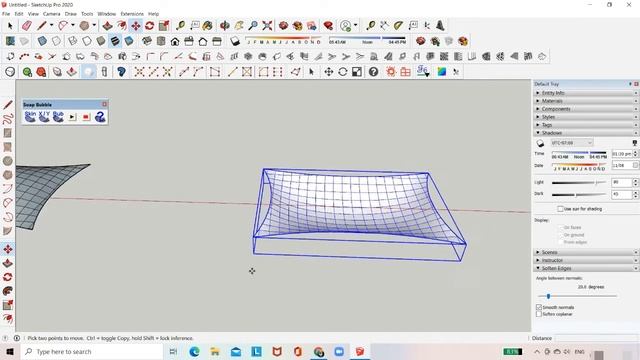The height and width of the screenshot is (360, 640).
Task: Click the green globe icon in fourth toolbar row
Action: 27,72
